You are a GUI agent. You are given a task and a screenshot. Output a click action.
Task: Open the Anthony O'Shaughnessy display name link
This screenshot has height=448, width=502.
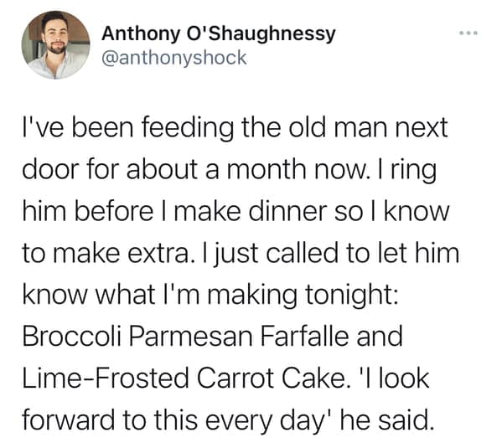[x=219, y=34]
